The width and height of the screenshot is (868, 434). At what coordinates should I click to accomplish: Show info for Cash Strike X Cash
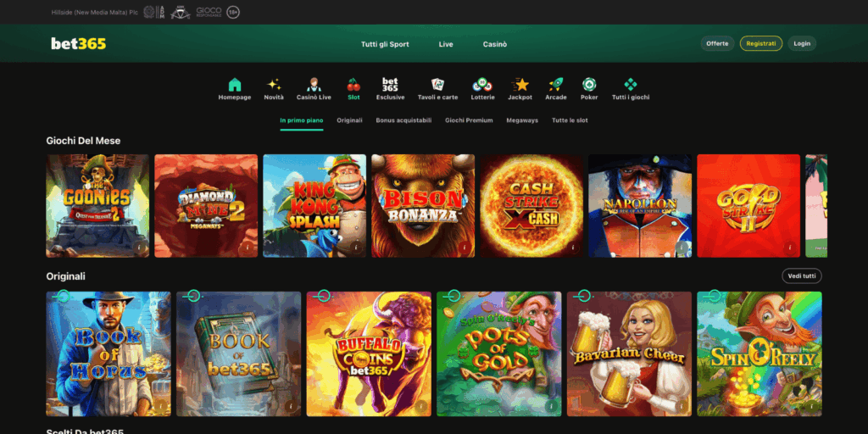tap(574, 248)
